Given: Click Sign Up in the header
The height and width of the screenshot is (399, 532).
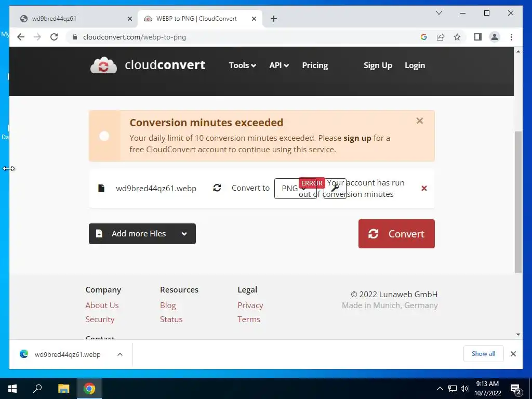Looking at the screenshot, I should pyautogui.click(x=378, y=65).
